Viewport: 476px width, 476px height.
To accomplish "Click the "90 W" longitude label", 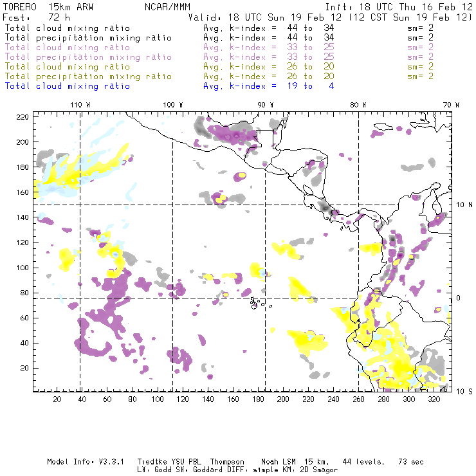I will [x=266, y=105].
